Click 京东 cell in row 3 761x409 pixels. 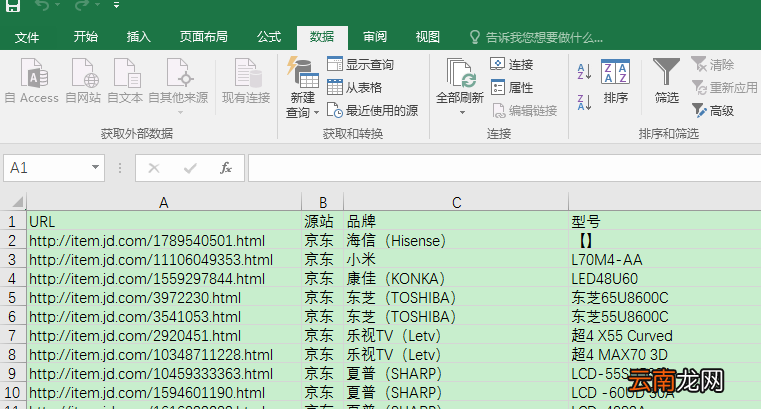323,260
